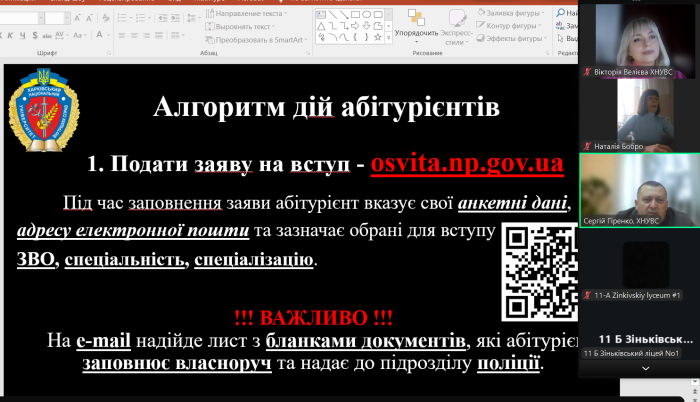Open the Экспресс-стили gallery
The image size is (700, 402).
pos(454,30)
